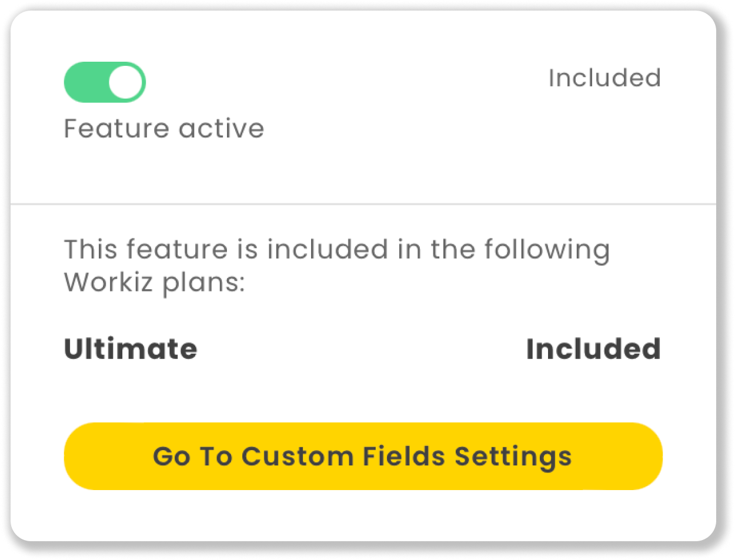This screenshot has width=735, height=560.
Task: Turn the feature activation switch on
Action: [x=105, y=82]
